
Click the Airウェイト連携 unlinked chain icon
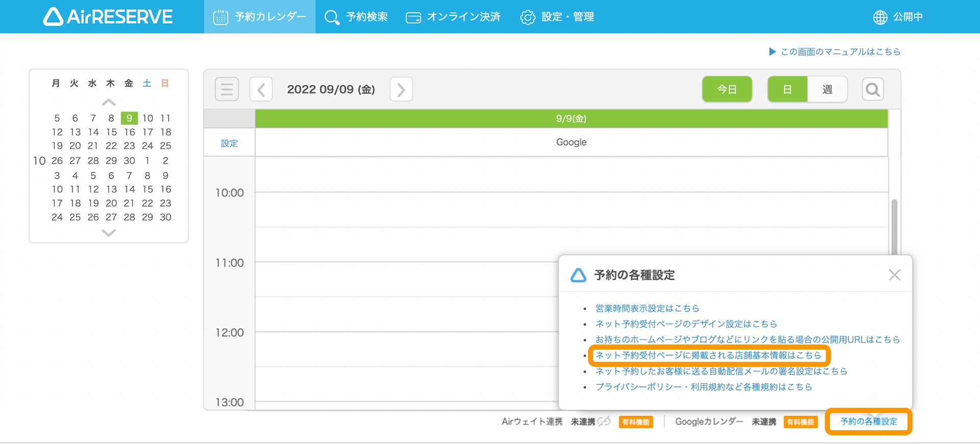(604, 422)
